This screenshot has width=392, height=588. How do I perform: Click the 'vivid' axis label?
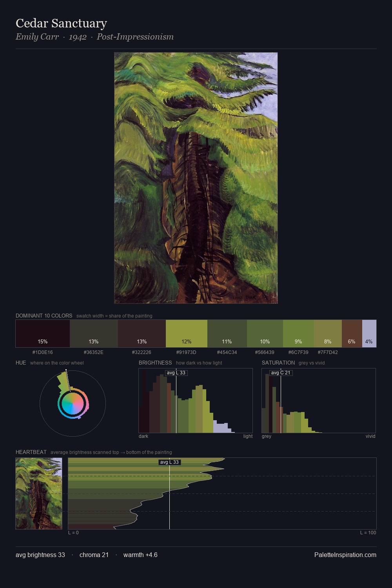pyautogui.click(x=370, y=436)
